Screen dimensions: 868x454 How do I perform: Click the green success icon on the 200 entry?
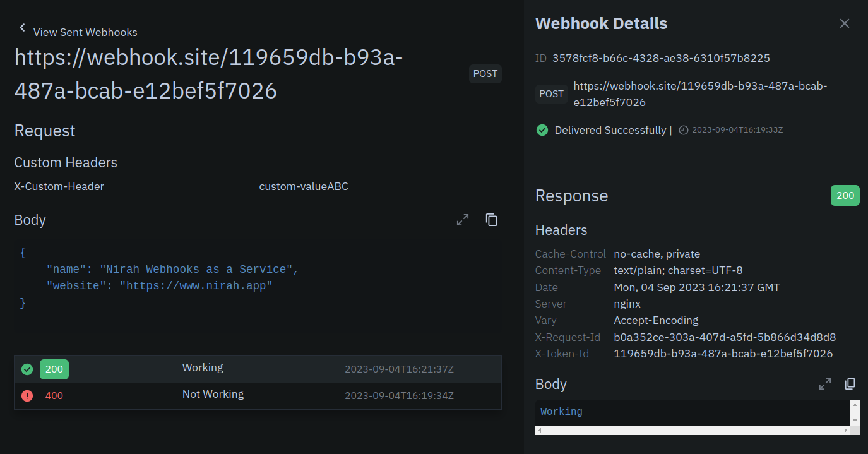(27, 369)
